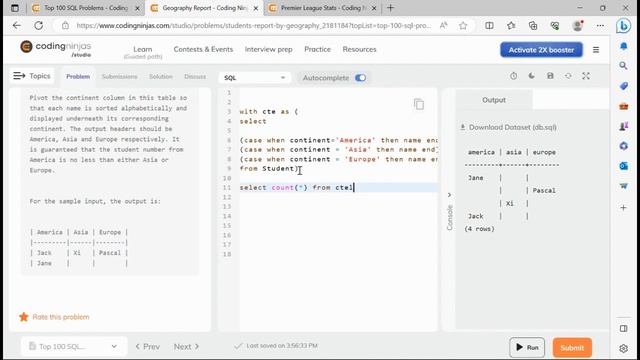Collapse the Console panel arrow
Screen dimensions: 640x360
pyautogui.click(x=449, y=195)
